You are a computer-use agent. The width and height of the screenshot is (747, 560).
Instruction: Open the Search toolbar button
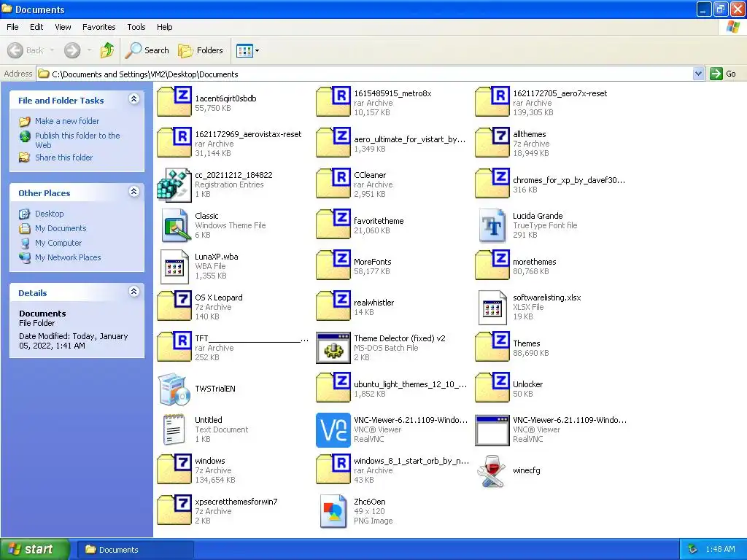coord(147,50)
